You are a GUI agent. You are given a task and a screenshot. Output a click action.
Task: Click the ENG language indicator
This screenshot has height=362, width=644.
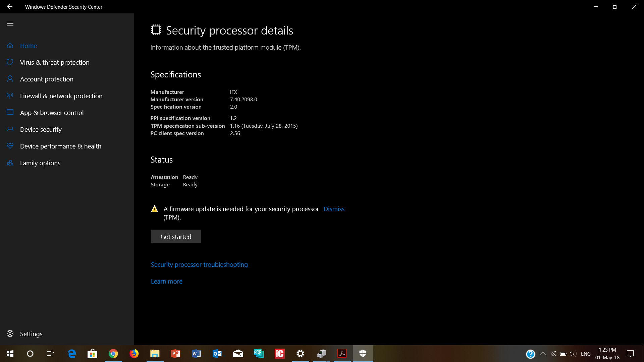(586, 354)
